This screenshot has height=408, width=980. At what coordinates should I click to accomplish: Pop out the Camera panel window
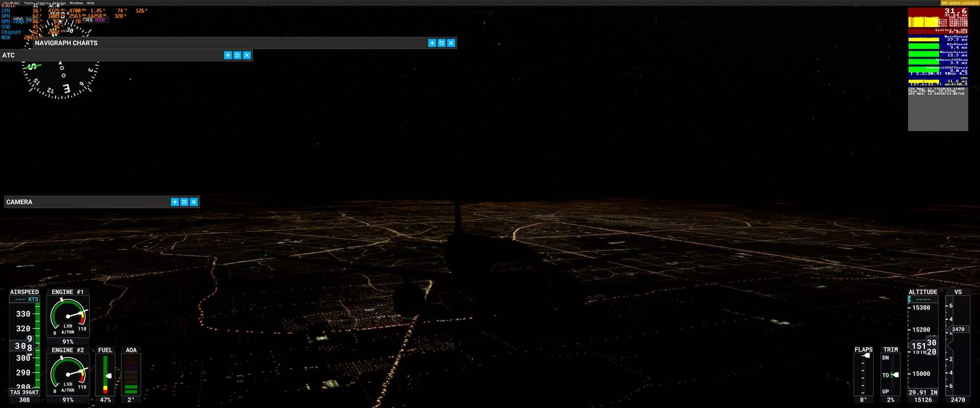point(184,202)
